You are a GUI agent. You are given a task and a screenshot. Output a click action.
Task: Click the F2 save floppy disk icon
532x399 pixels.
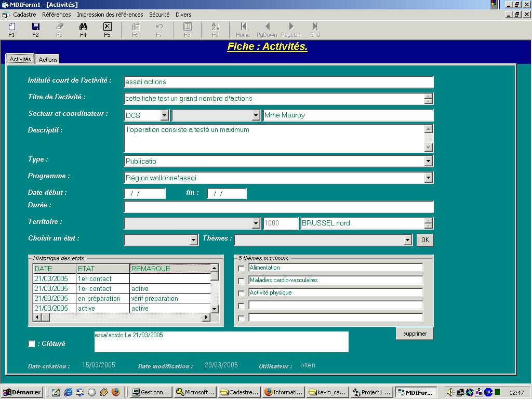pos(35,27)
